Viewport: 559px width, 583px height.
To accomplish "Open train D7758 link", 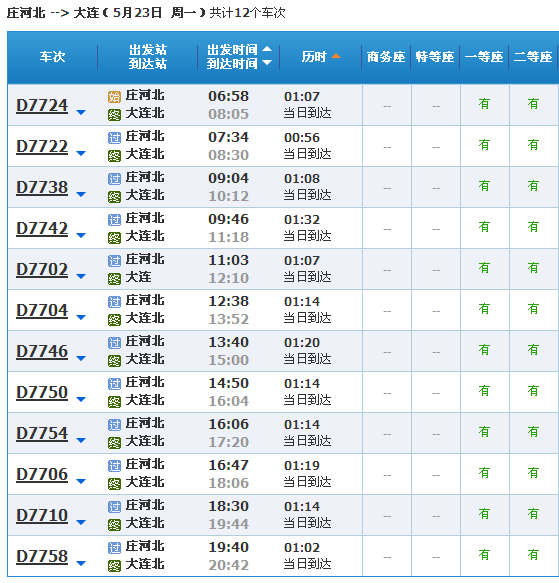I will [x=42, y=556].
